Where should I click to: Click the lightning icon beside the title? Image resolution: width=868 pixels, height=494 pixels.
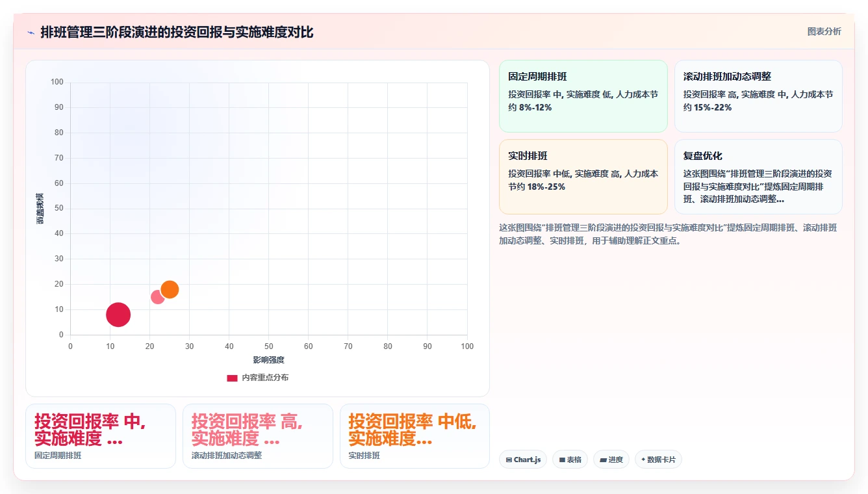31,32
